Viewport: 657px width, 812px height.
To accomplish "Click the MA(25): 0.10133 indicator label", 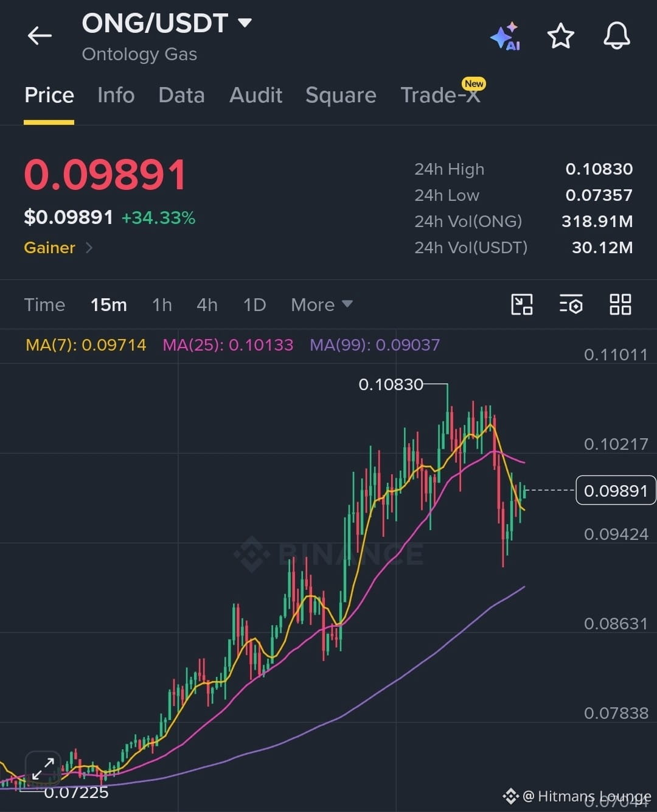I will 228,345.
